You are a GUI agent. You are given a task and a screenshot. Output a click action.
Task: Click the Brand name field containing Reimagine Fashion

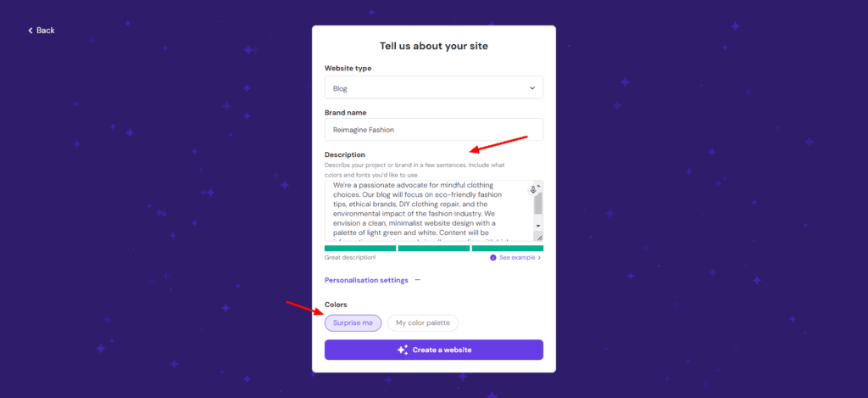pos(433,129)
